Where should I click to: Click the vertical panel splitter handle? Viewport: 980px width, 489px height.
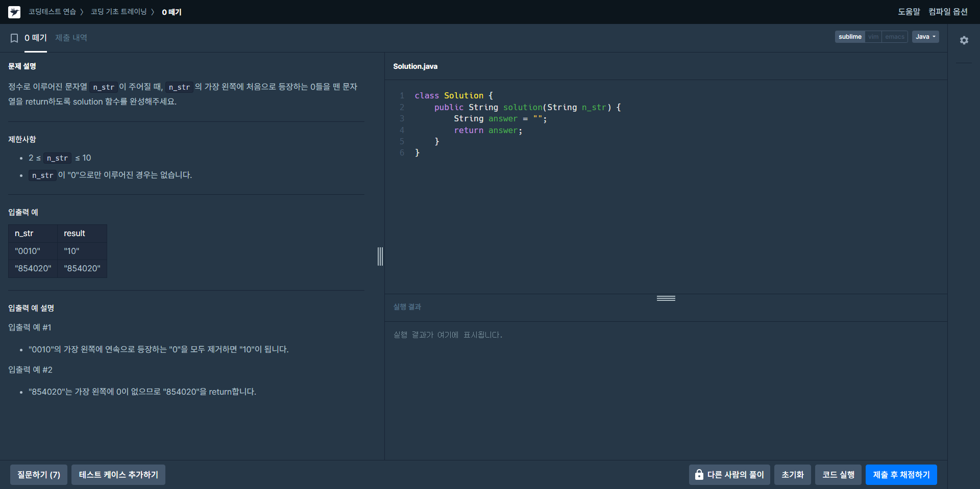[380, 256]
